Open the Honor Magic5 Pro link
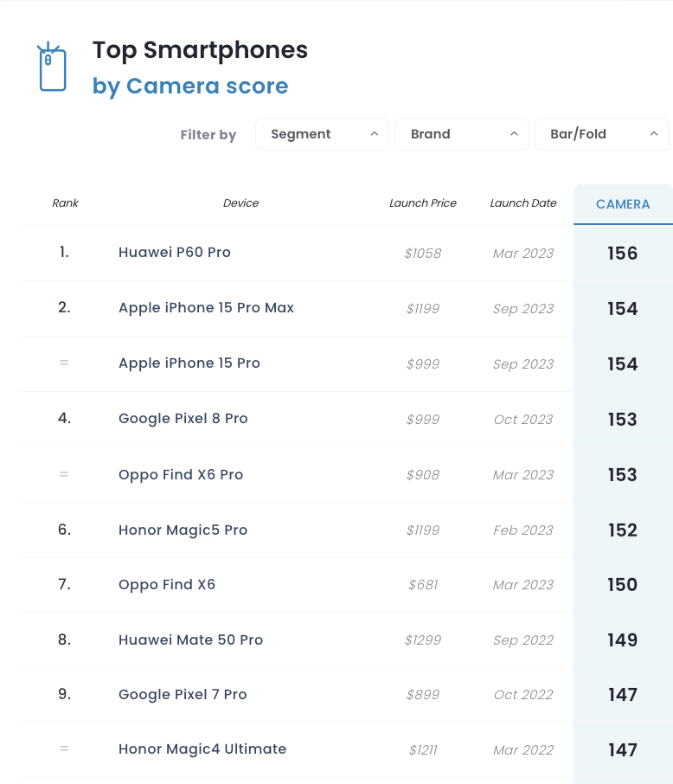Image resolution: width=673 pixels, height=784 pixels. pyautogui.click(x=183, y=530)
